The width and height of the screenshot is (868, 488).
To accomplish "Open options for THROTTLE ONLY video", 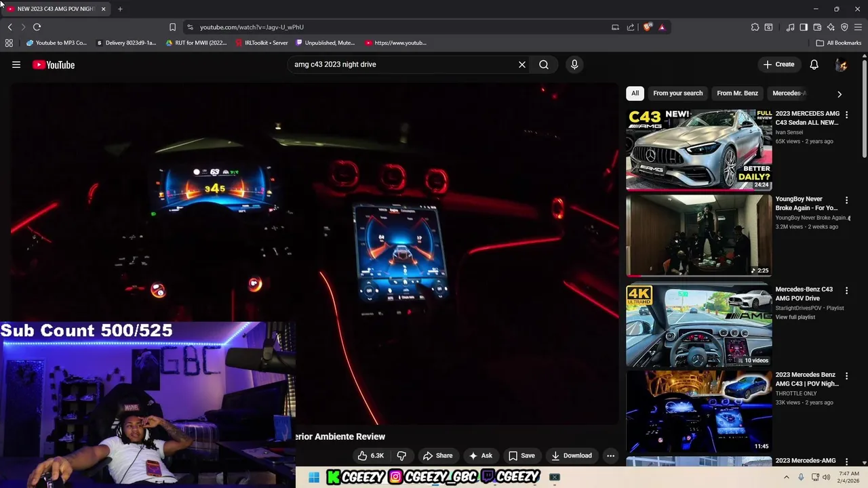I will click(x=846, y=376).
